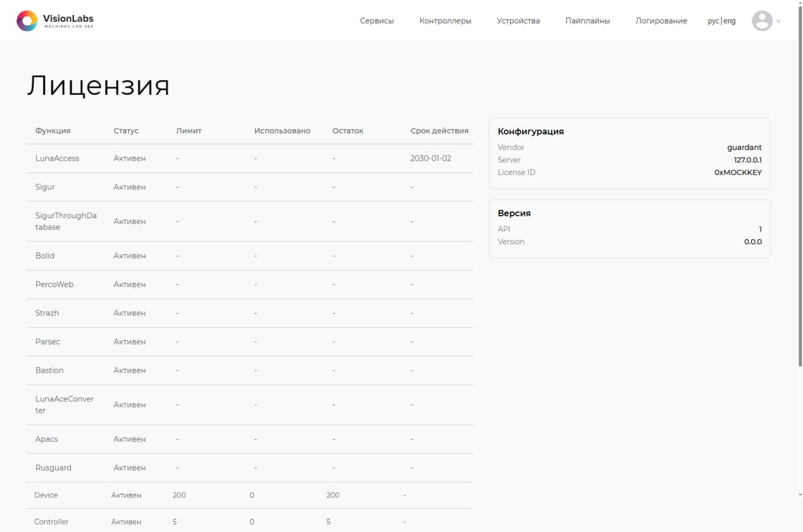Switch language to рус
803x532 pixels.
[713, 21]
